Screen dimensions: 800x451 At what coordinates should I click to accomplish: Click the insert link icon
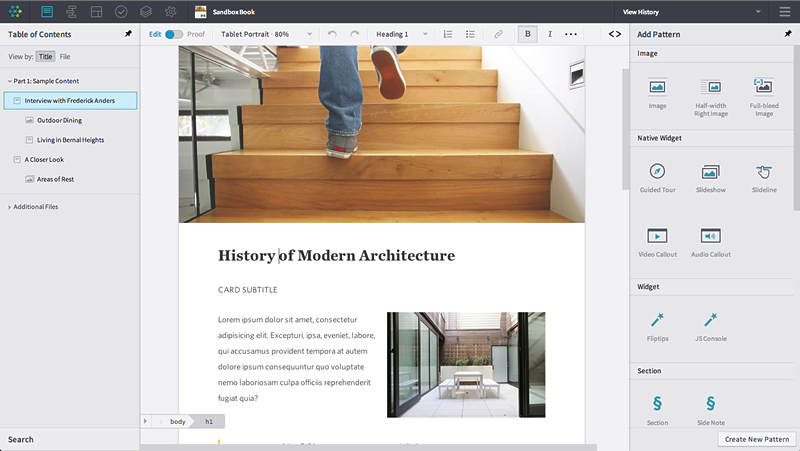[498, 34]
